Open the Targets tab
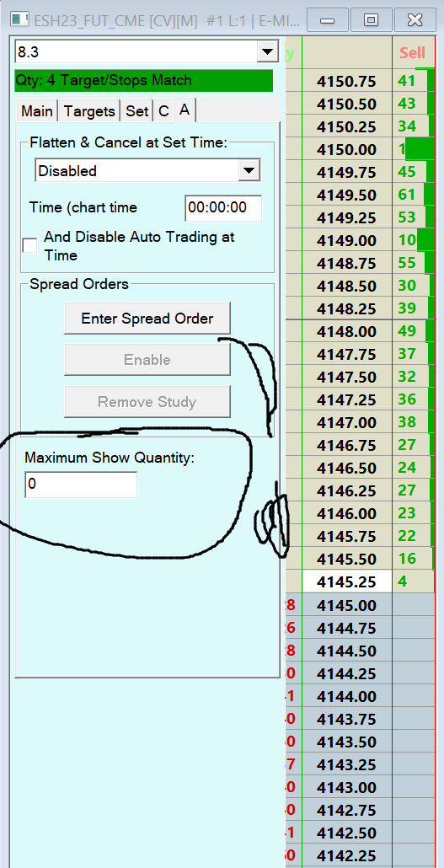Screen dimensions: 444x868 tap(89, 111)
